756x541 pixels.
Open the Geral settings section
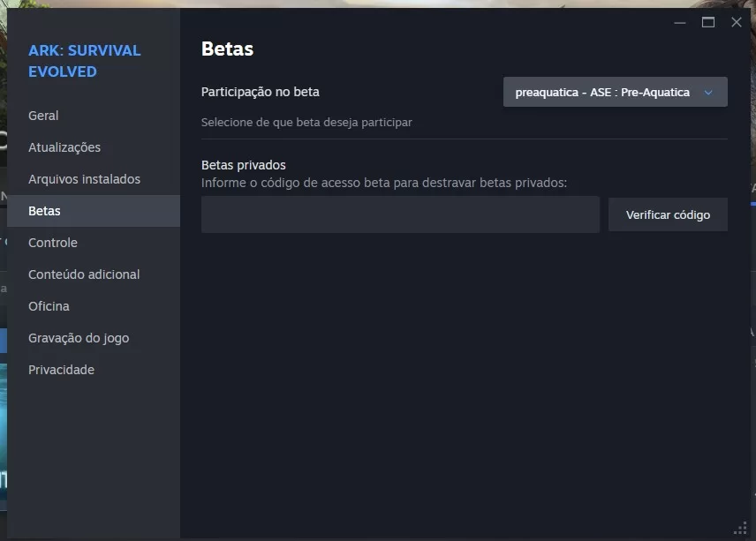43,116
